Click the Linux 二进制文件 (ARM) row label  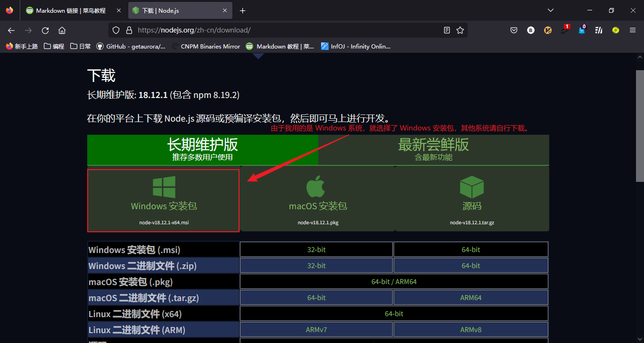point(137,330)
